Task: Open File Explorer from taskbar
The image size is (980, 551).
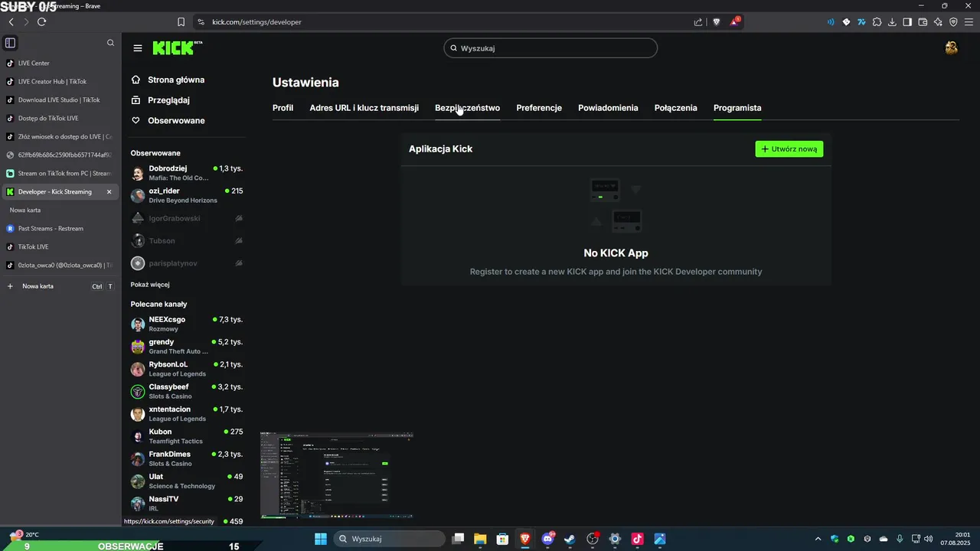Action: tap(480, 539)
